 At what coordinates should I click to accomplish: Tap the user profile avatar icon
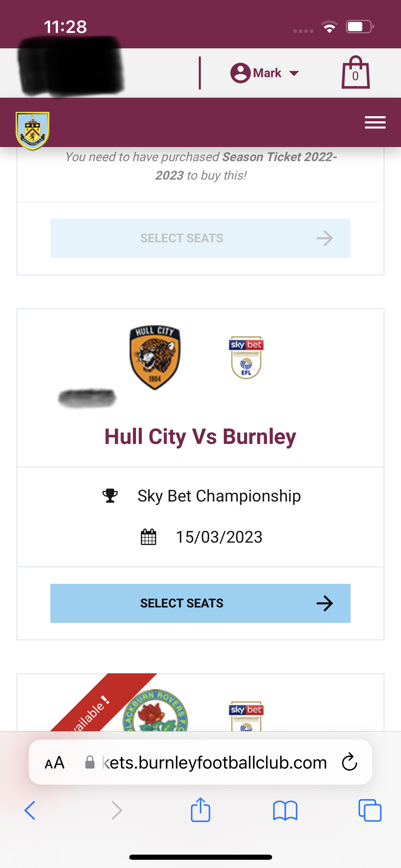[240, 73]
